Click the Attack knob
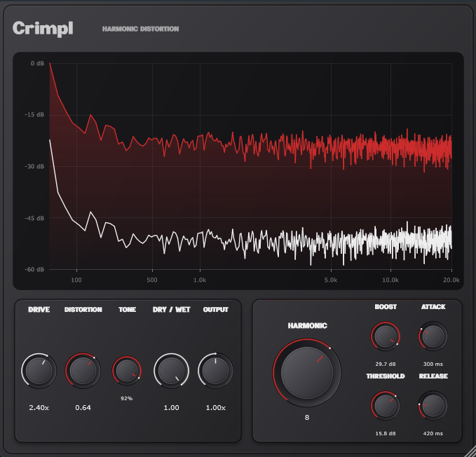476x457 pixels. (433, 336)
